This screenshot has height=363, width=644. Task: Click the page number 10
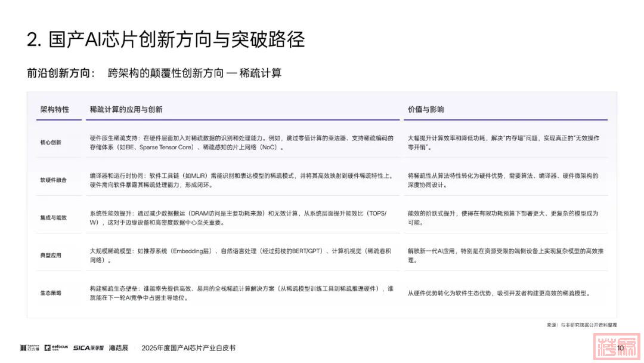(621, 348)
